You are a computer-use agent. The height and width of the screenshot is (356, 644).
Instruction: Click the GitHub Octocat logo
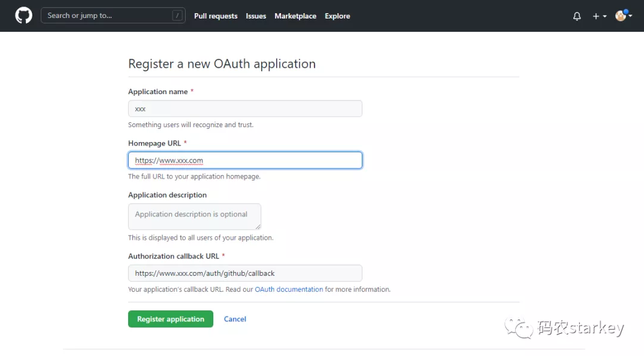(23, 16)
